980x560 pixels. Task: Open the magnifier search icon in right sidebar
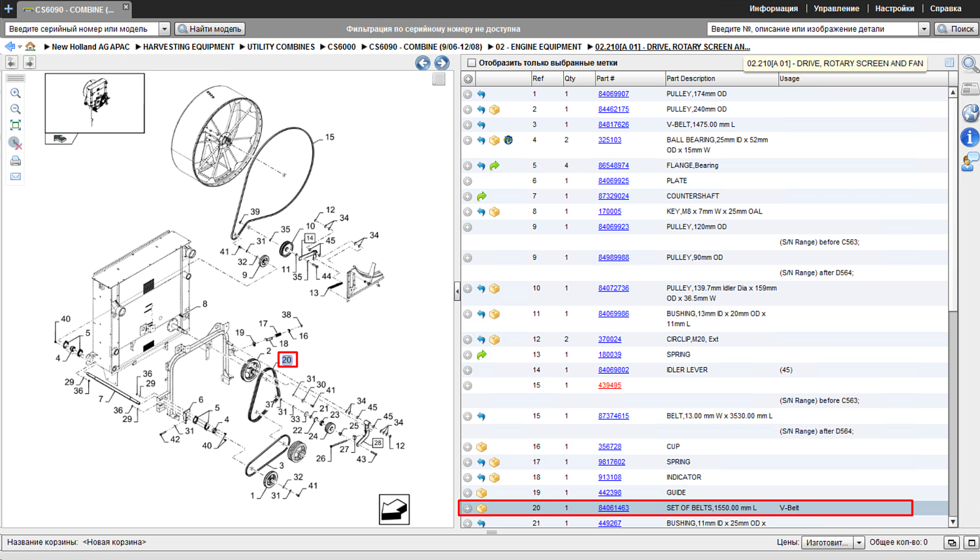point(970,64)
